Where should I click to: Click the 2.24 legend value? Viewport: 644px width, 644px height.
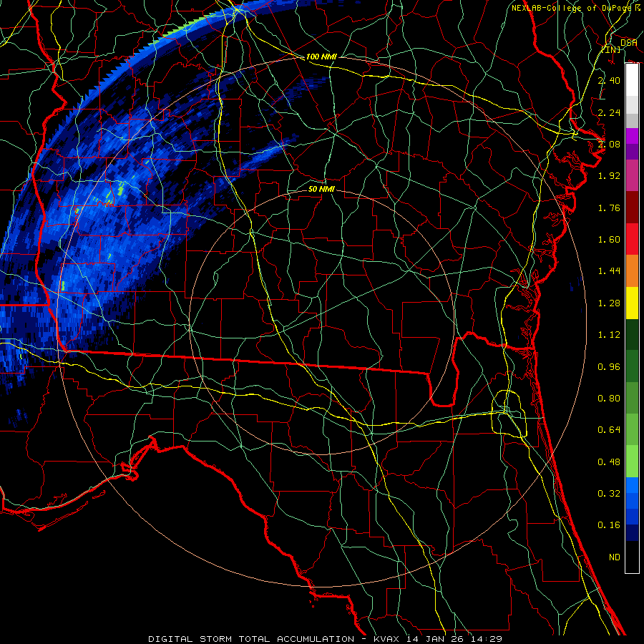click(609, 112)
